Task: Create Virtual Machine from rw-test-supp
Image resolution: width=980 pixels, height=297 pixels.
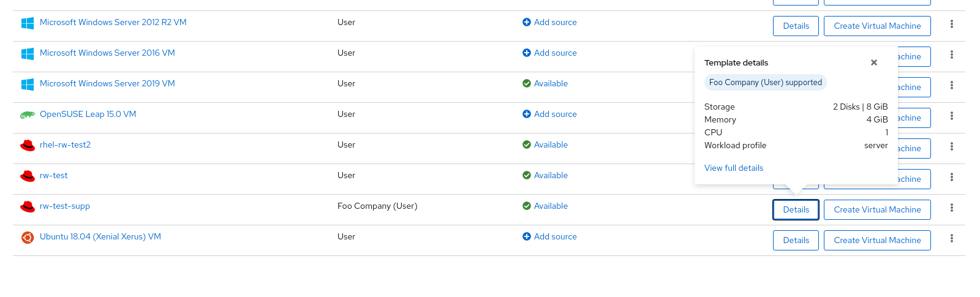Action: click(877, 209)
